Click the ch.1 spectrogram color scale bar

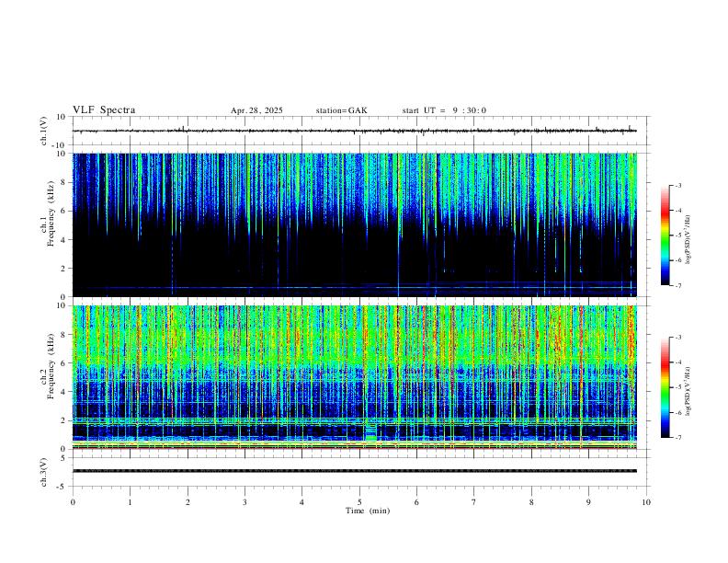(665, 236)
